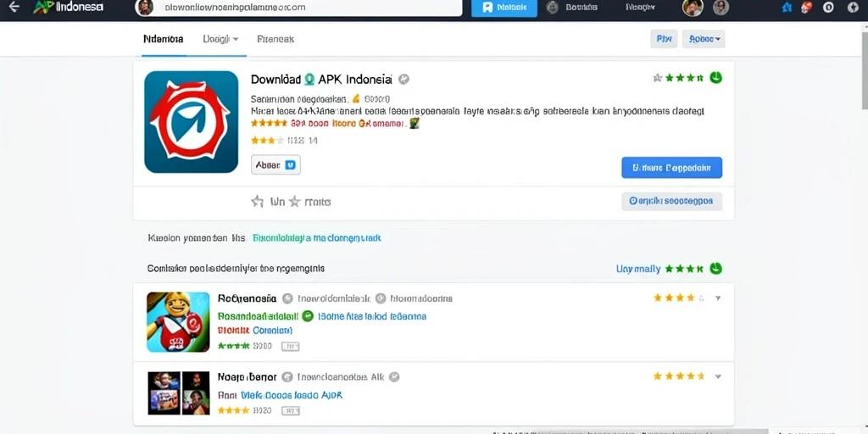Click the white ring icon in the top bar
Viewport: 868px width, 434px height.
click(828, 7)
